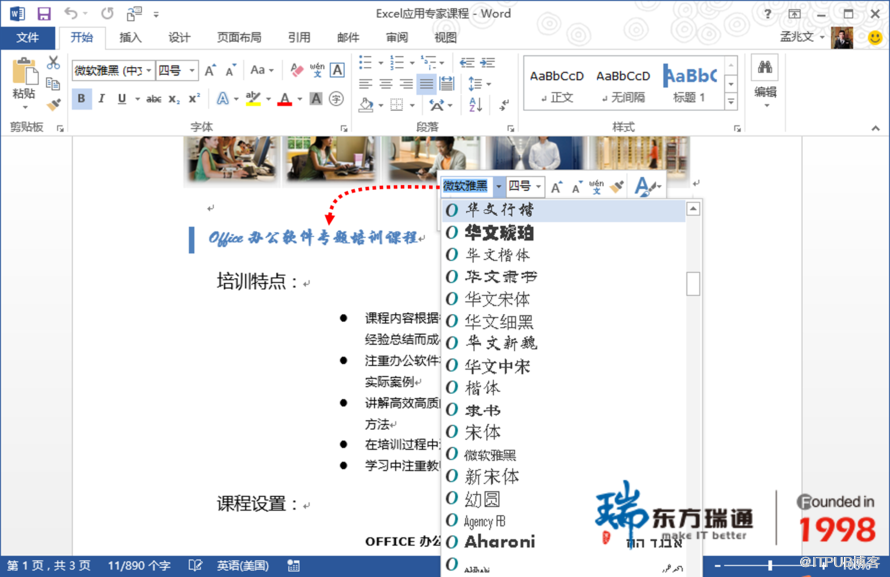The width and height of the screenshot is (890, 577).
Task: Open ribbon font size 四号 dropdown
Action: (x=192, y=70)
